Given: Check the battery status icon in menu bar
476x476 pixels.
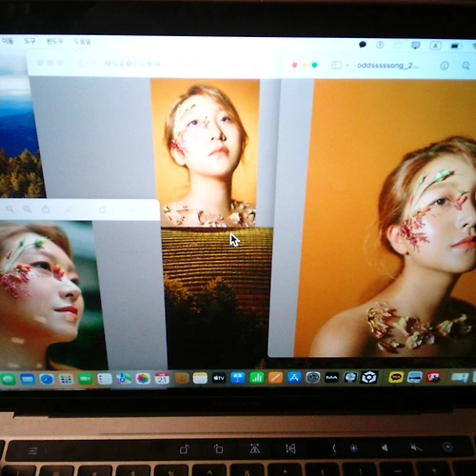Looking at the screenshot, I should click(x=455, y=47).
